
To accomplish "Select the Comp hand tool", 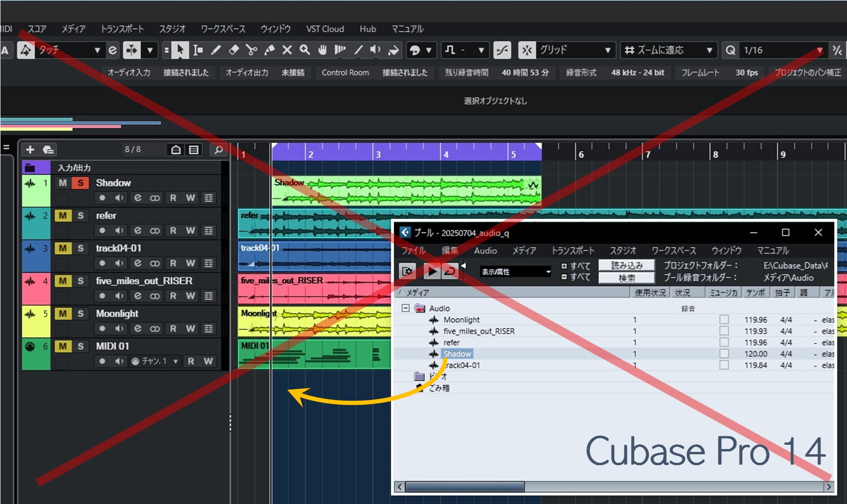I will (322, 50).
